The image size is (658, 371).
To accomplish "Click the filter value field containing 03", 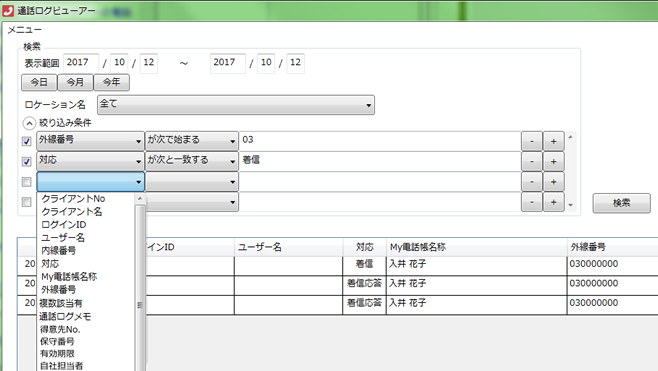I will point(380,141).
